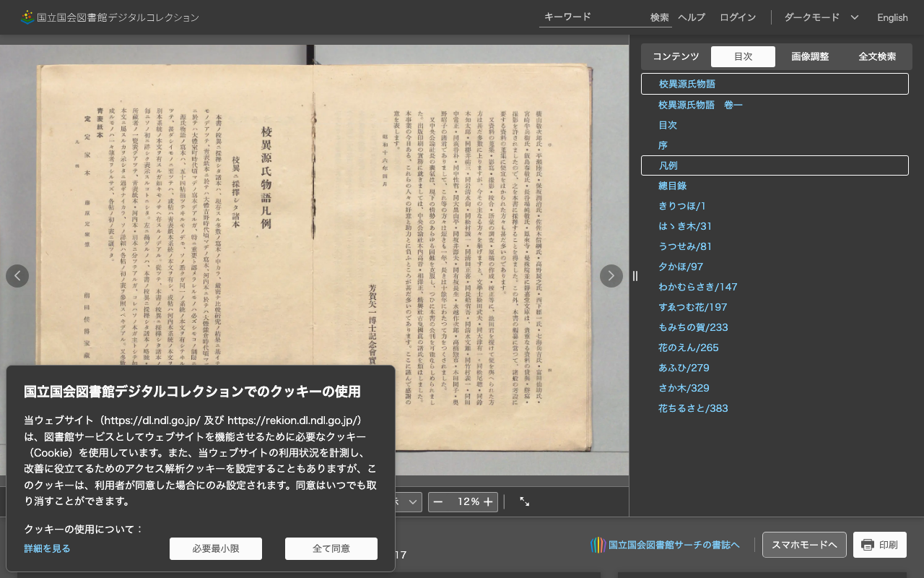Enter fullscreen using the expand arrows icon
Viewport: 924px width, 578px height.
[x=525, y=501]
